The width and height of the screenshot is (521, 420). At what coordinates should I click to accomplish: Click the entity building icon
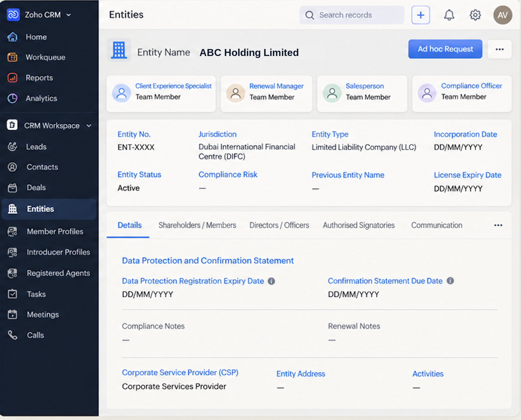(119, 50)
